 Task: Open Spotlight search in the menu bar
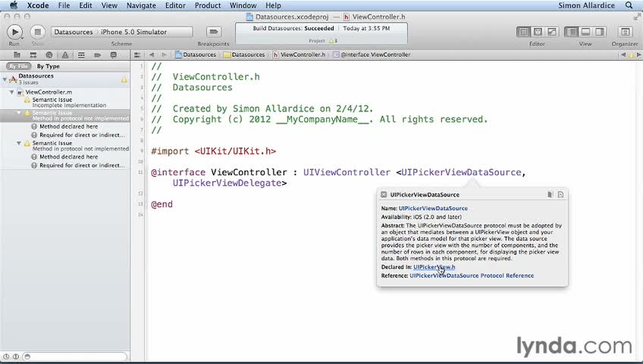[629, 5]
